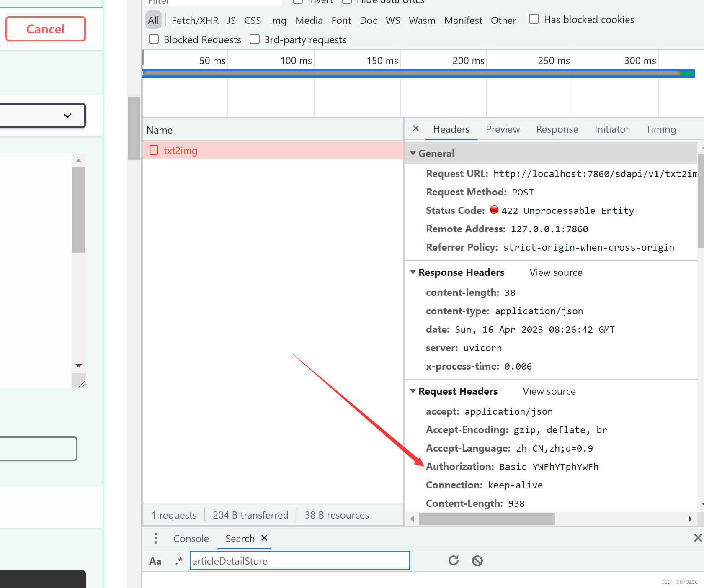The width and height of the screenshot is (704, 588).
Task: Click View source beside Response Headers
Action: (x=556, y=272)
